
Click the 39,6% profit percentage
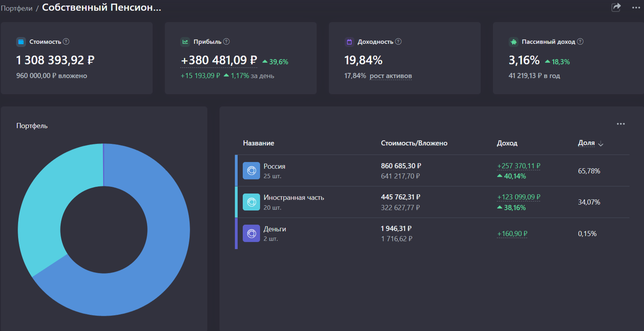click(279, 62)
